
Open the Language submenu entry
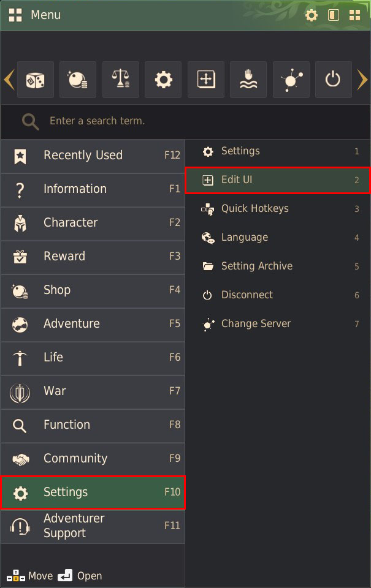point(244,237)
